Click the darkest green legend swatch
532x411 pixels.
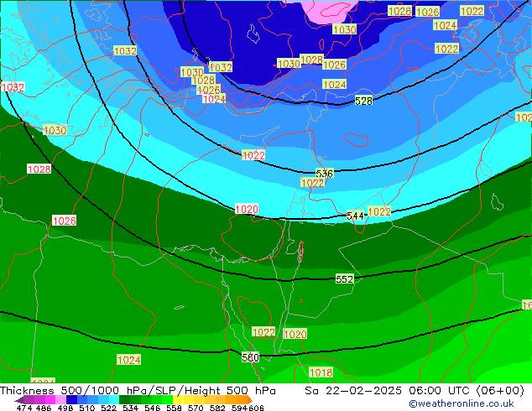[124, 400]
